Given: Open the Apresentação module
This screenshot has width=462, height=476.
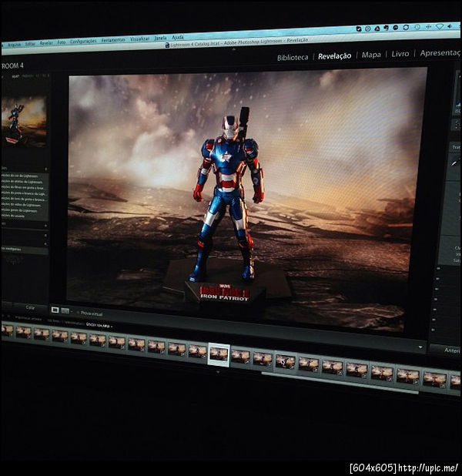Looking at the screenshot, I should pyautogui.click(x=440, y=53).
